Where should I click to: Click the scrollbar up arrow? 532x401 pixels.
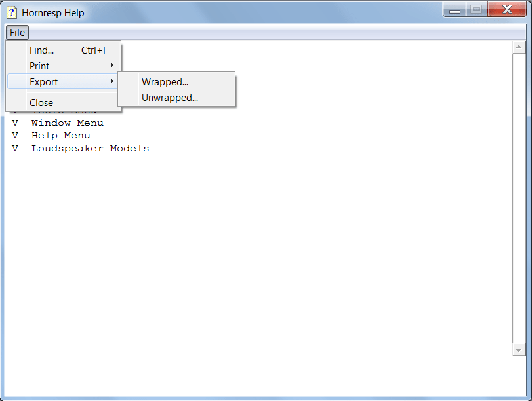pyautogui.click(x=518, y=47)
